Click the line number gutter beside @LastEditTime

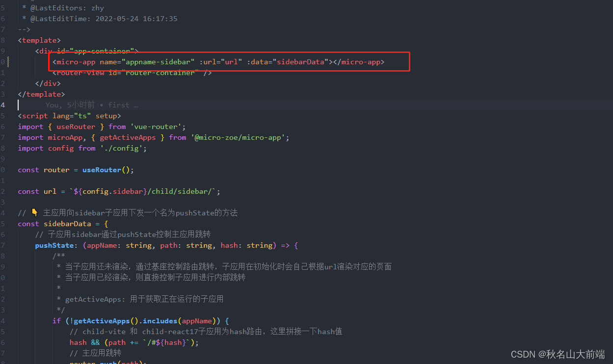(x=3, y=18)
